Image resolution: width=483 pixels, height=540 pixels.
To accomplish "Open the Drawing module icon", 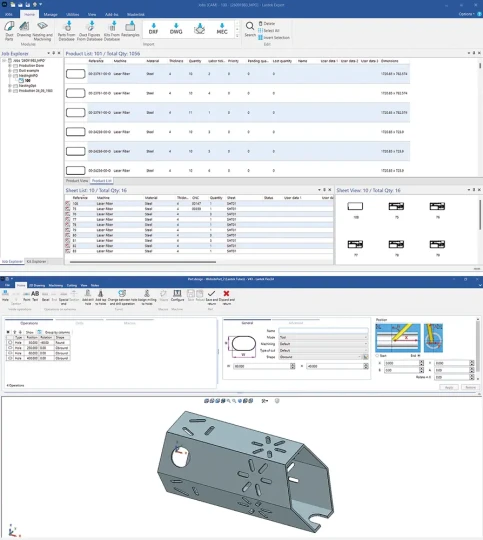I will [x=24, y=29].
